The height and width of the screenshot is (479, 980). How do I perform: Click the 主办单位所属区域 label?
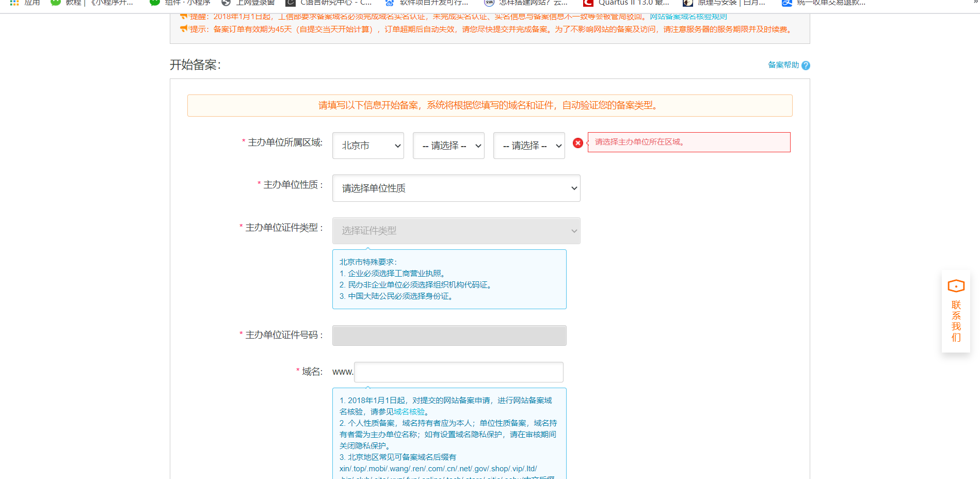click(285, 142)
